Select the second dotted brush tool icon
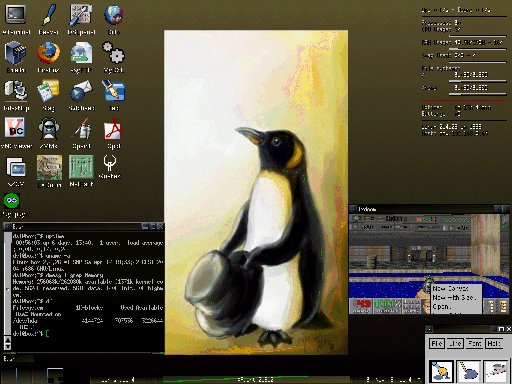This screenshot has width=512, height=384. pos(469,371)
